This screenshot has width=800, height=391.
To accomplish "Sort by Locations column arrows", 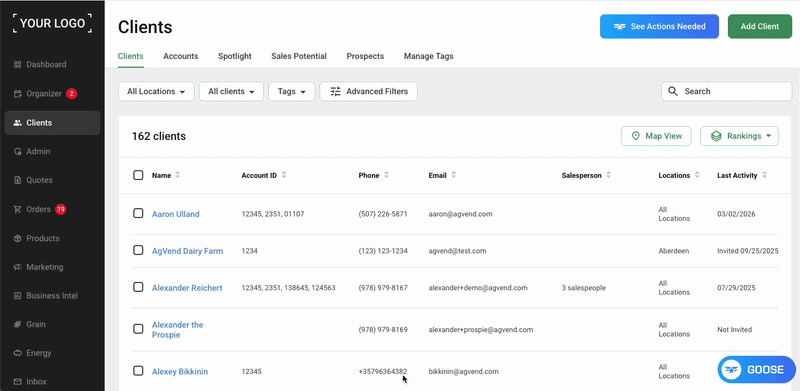I will click(x=697, y=175).
